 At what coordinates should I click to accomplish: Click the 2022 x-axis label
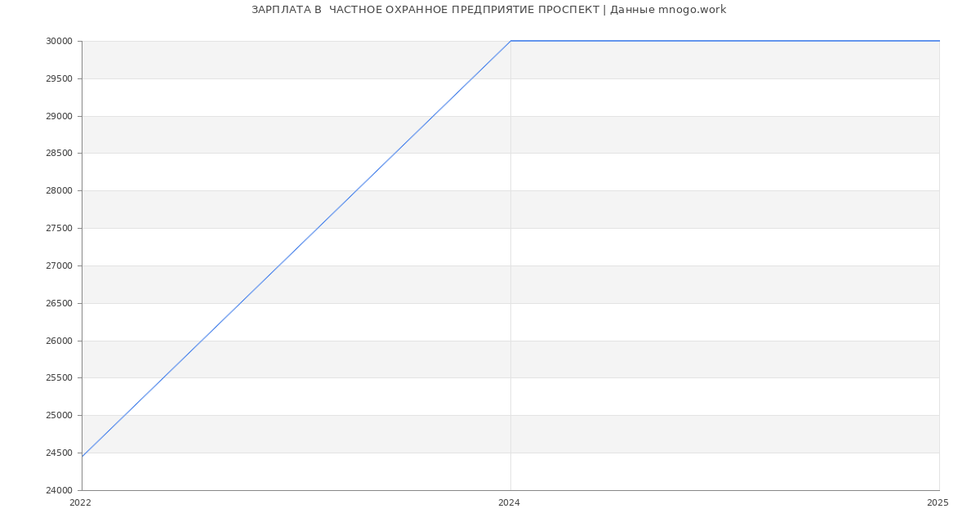[80, 503]
